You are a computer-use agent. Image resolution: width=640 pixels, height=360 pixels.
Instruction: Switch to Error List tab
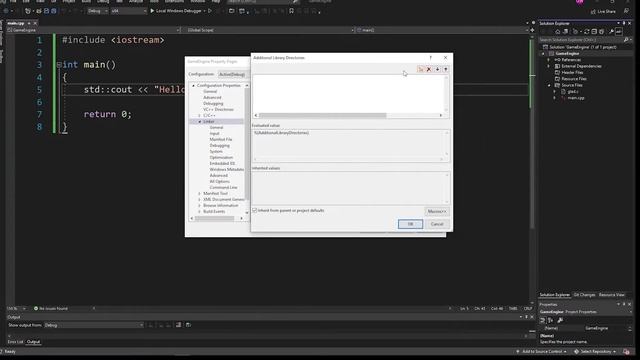[x=16, y=342]
